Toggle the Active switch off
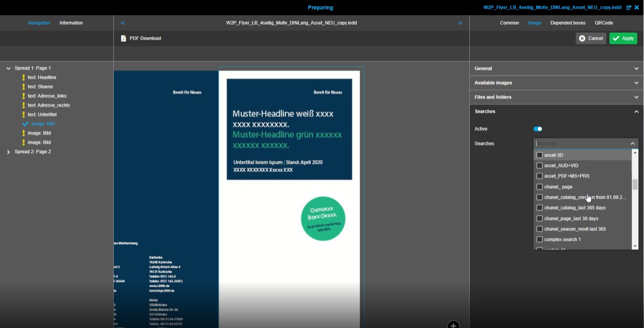 coord(537,129)
